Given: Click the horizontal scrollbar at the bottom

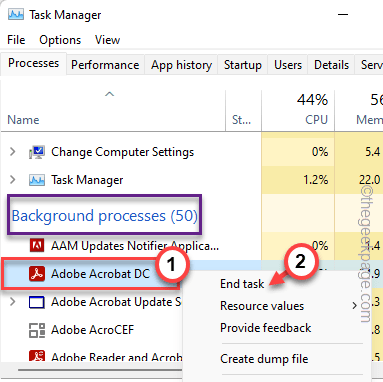Looking at the screenshot, I should tap(100, 370).
